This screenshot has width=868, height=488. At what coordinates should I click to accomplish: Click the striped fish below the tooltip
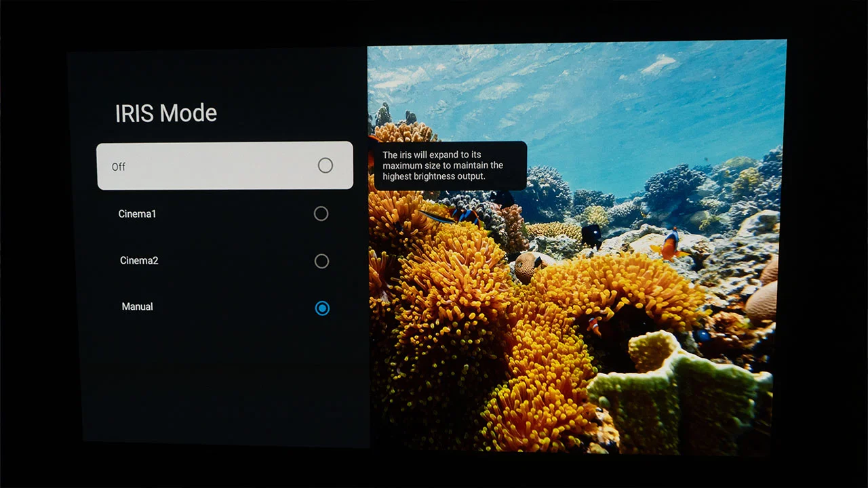tap(467, 216)
